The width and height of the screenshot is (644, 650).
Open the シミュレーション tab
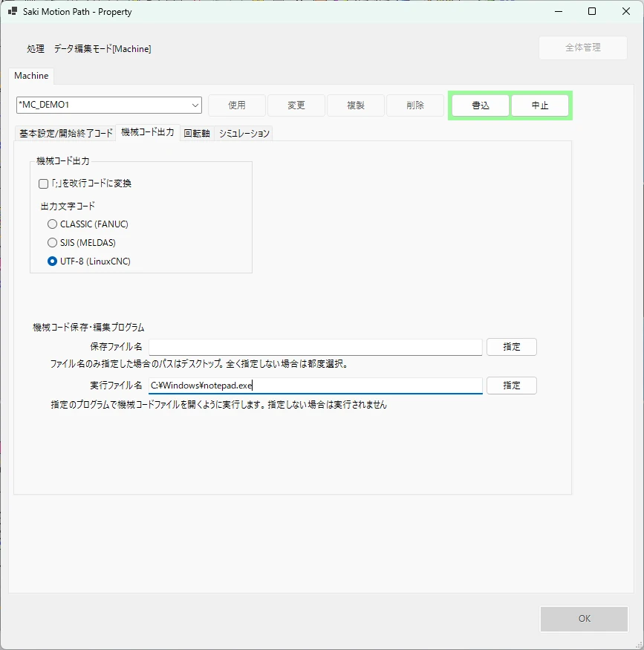click(x=244, y=133)
